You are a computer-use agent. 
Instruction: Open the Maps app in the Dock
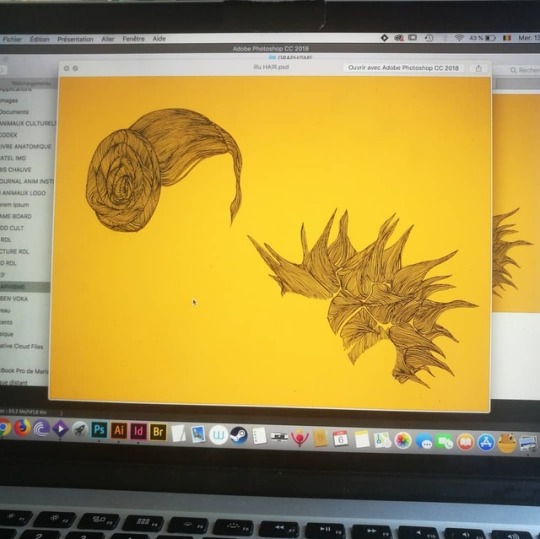tap(382, 440)
